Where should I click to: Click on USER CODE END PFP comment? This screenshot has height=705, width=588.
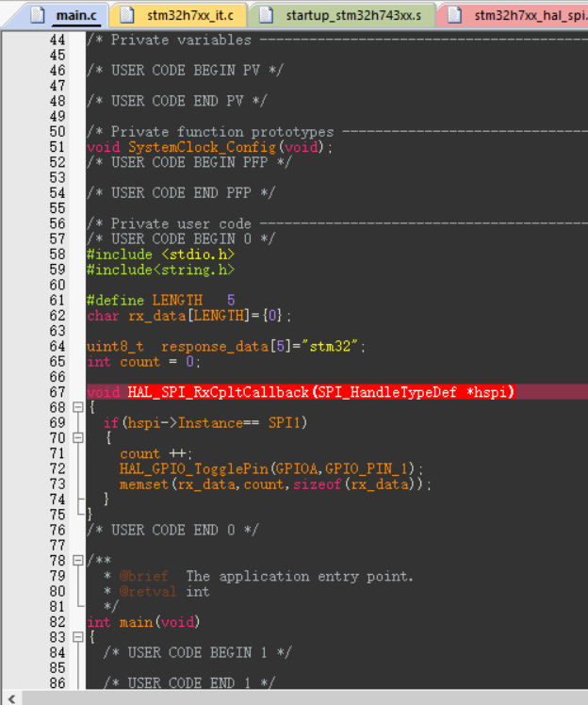pyautogui.click(x=181, y=193)
